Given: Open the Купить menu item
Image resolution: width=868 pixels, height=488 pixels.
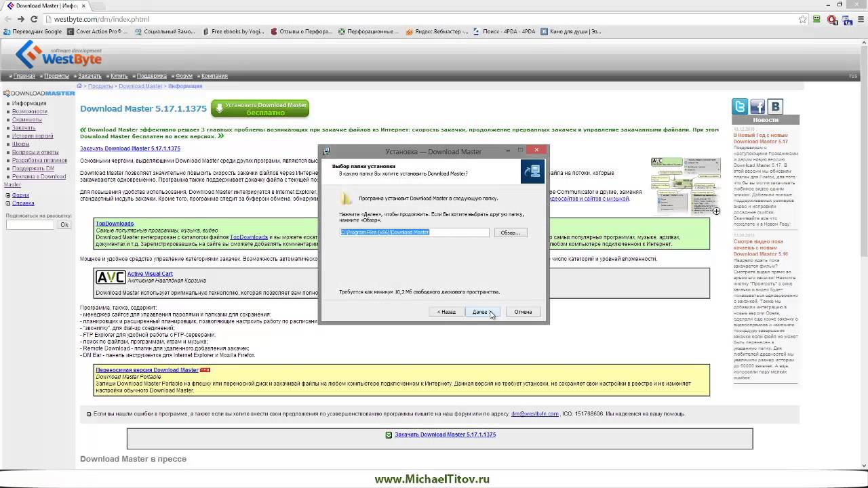Looking at the screenshot, I should (119, 76).
